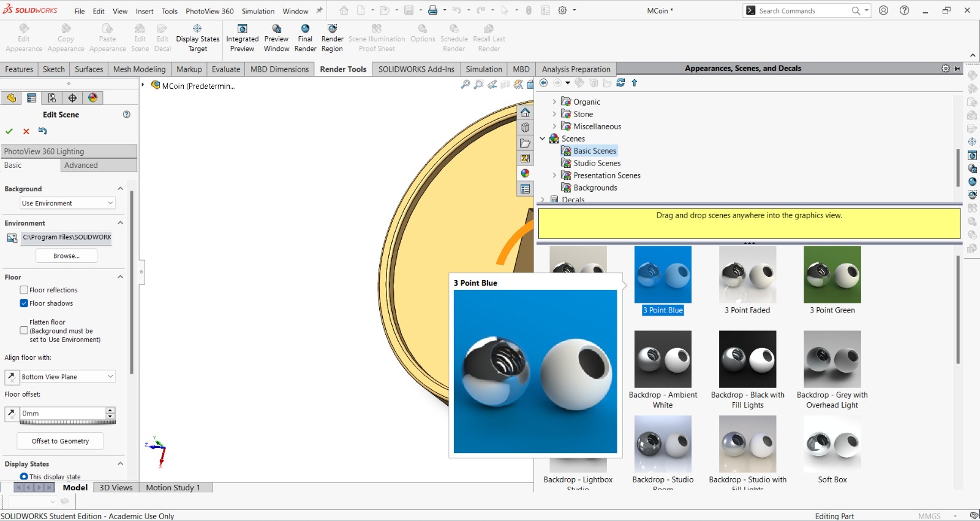The height and width of the screenshot is (521, 980).
Task: Accept Edit Scene with green checkmark
Action: (x=9, y=131)
